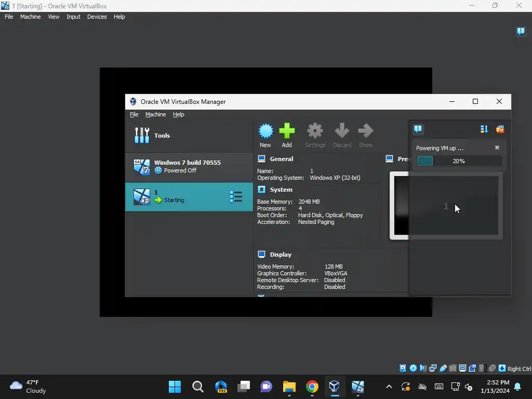Show hidden tray icons chevron
This screenshot has width=532, height=399.
[x=389, y=387]
